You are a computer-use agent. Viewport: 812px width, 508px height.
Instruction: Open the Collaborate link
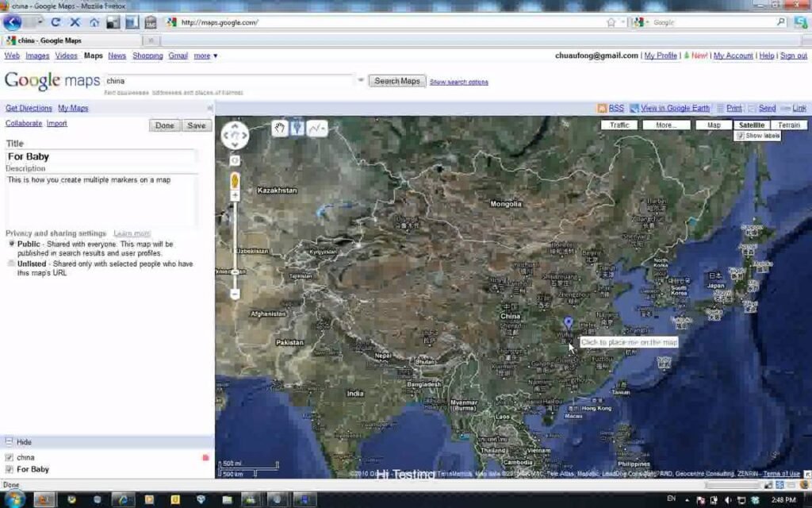(x=23, y=123)
